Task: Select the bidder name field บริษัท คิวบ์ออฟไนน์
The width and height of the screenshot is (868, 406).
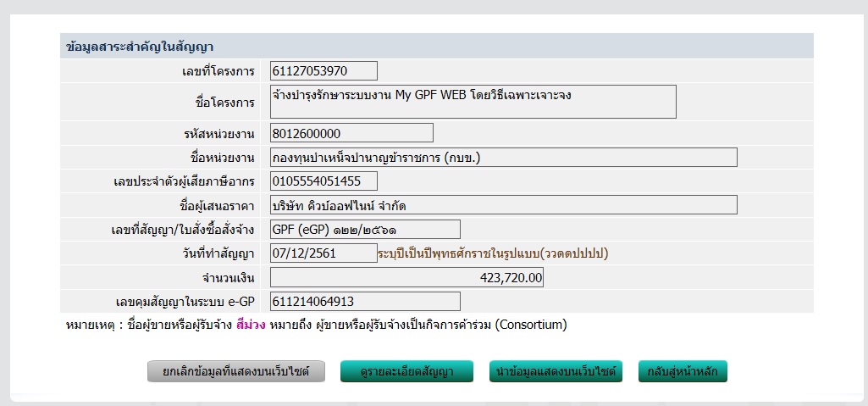Action: tap(503, 205)
